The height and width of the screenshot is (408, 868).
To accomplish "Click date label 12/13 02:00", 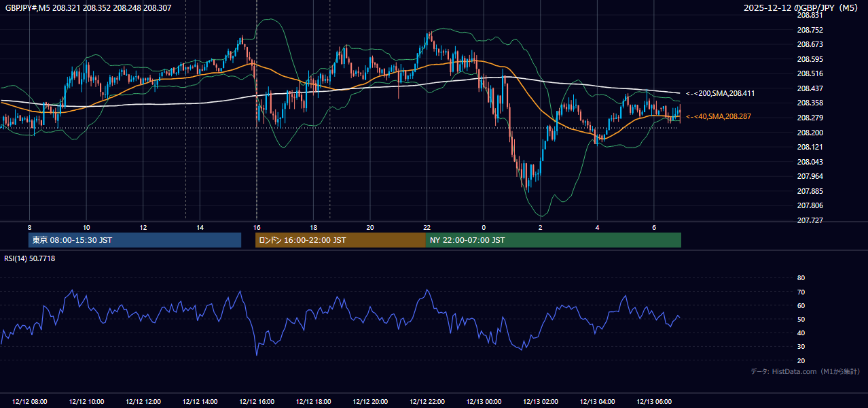I will pos(540,402).
